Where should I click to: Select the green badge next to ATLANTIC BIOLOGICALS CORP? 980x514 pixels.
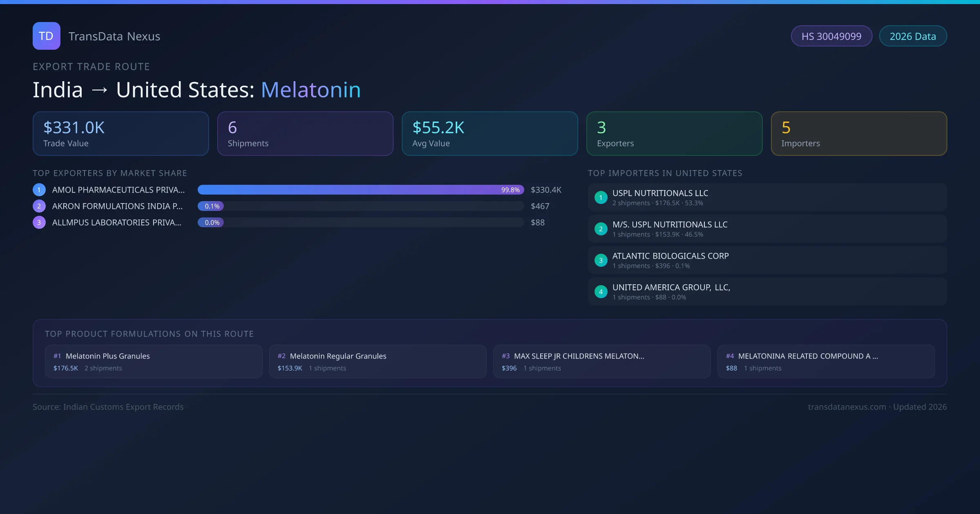tap(601, 260)
